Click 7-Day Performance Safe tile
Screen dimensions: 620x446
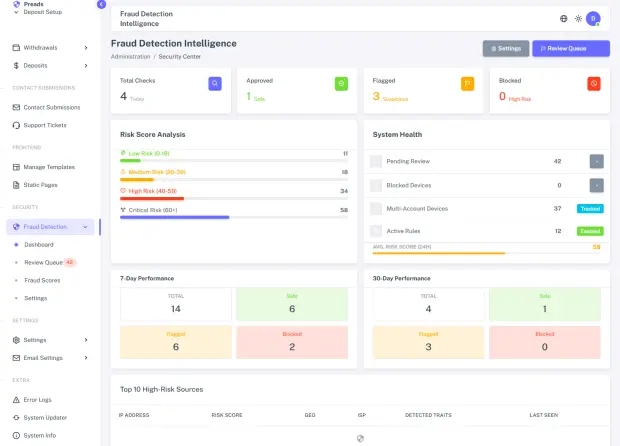pyautogui.click(x=292, y=304)
